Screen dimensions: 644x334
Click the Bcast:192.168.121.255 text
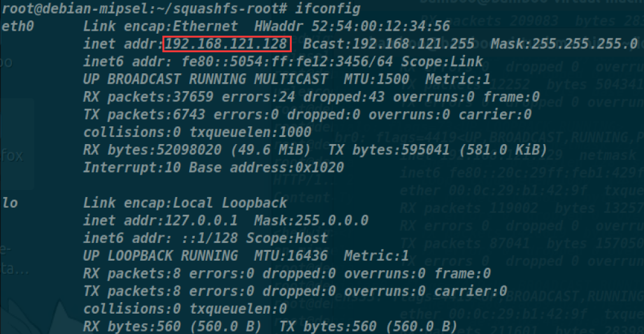pos(389,44)
